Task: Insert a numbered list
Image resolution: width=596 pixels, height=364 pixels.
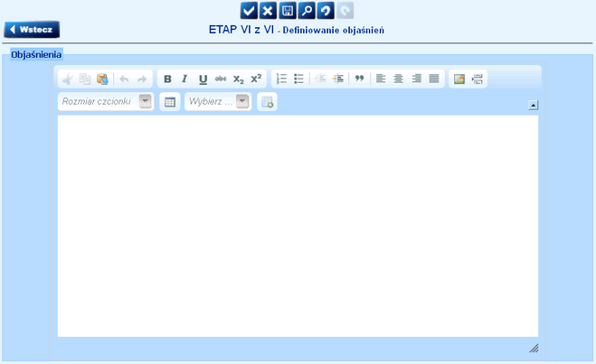Action: (281, 79)
